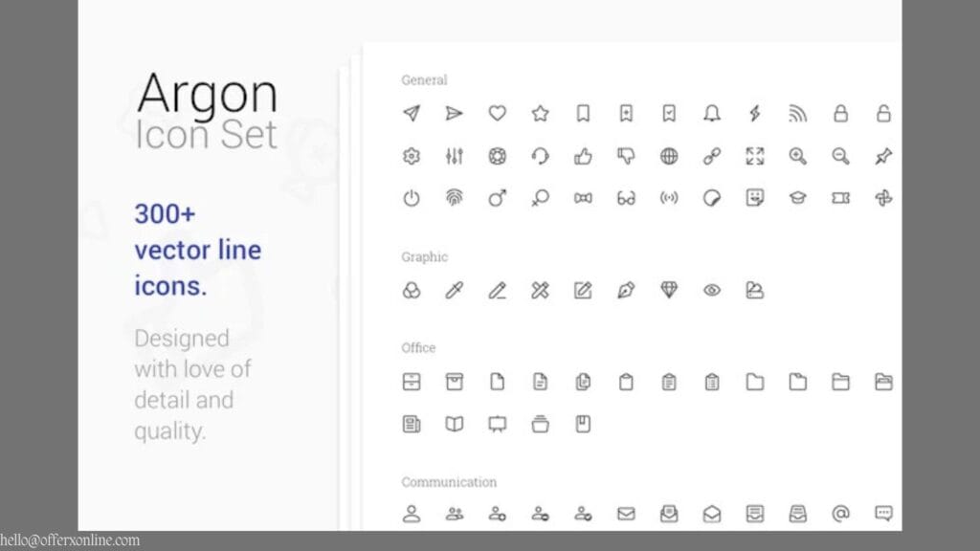Click the General section heading
The width and height of the screenshot is (980, 551).
click(424, 80)
